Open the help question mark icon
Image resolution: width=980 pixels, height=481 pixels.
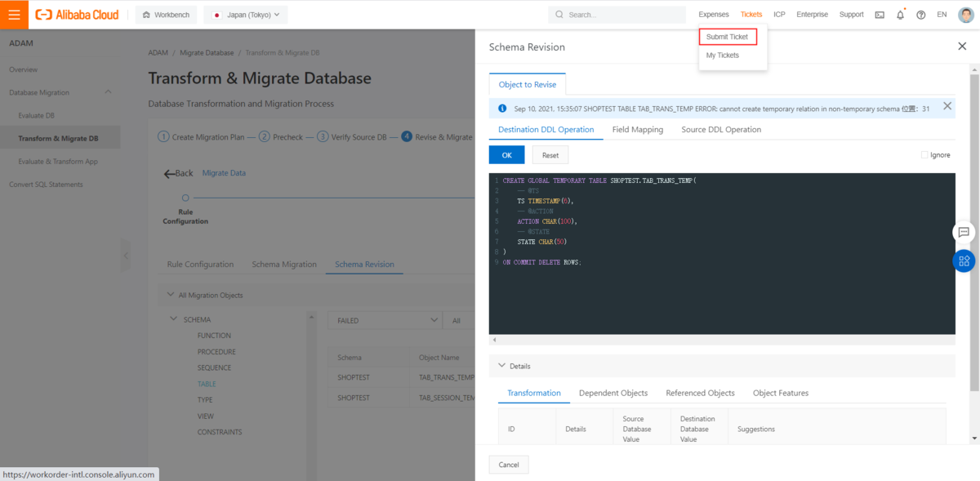(x=921, y=15)
